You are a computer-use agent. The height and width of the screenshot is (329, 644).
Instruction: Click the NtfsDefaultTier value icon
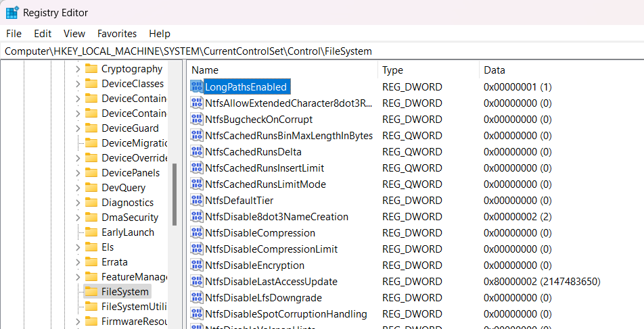point(197,201)
